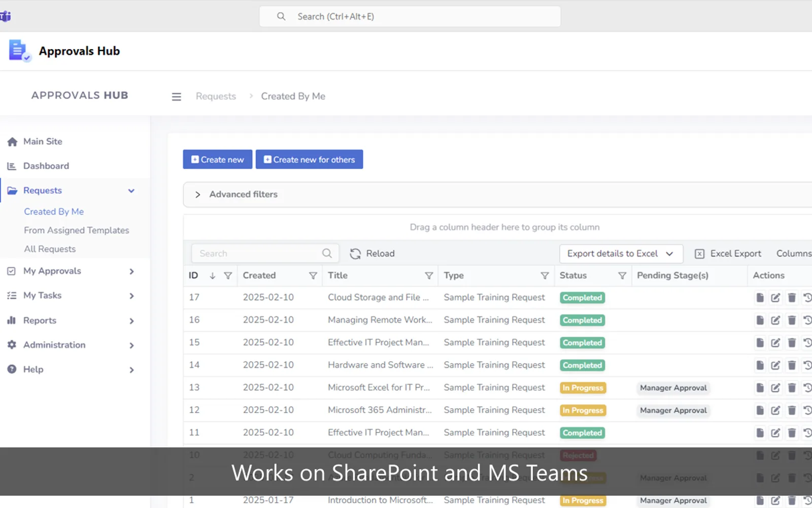Image resolution: width=812 pixels, height=508 pixels.
Task: Click the Excel Export button
Action: [x=728, y=253]
